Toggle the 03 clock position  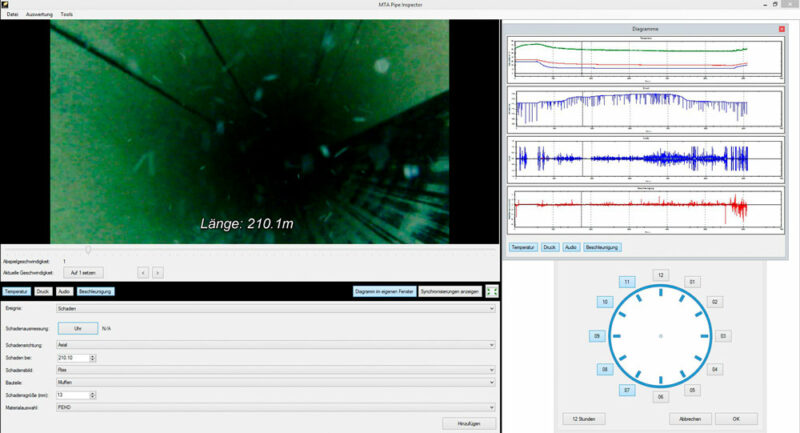(722, 337)
